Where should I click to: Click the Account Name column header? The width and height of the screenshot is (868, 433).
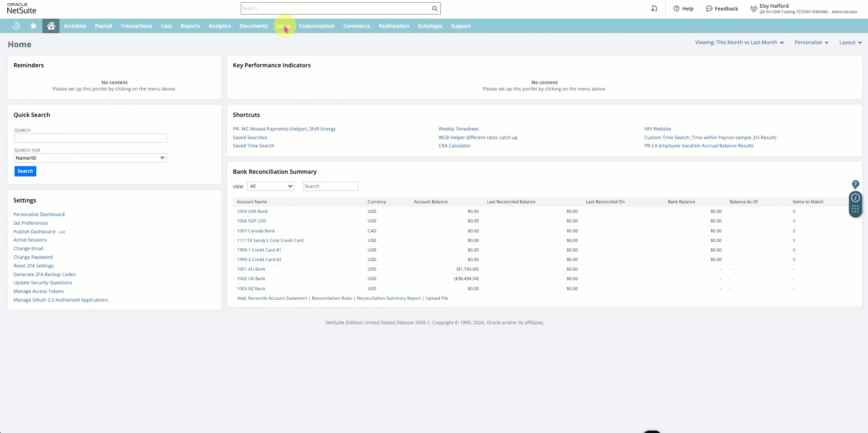pos(252,201)
